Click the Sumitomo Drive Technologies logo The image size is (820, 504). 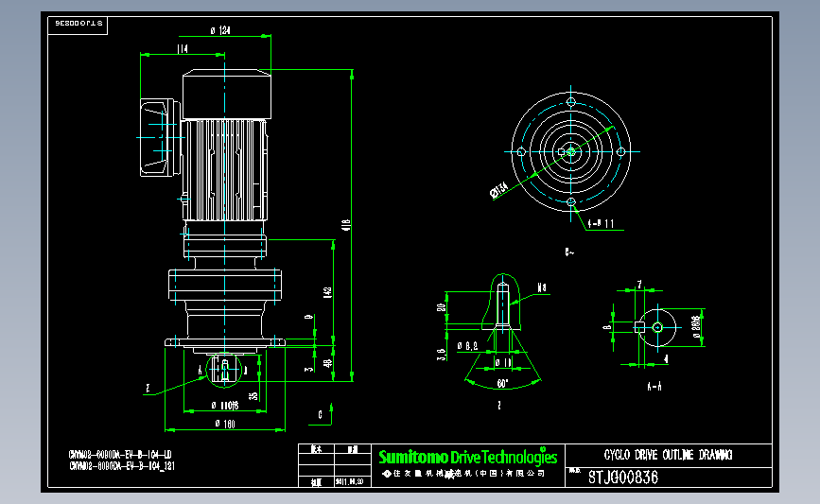tap(467, 457)
